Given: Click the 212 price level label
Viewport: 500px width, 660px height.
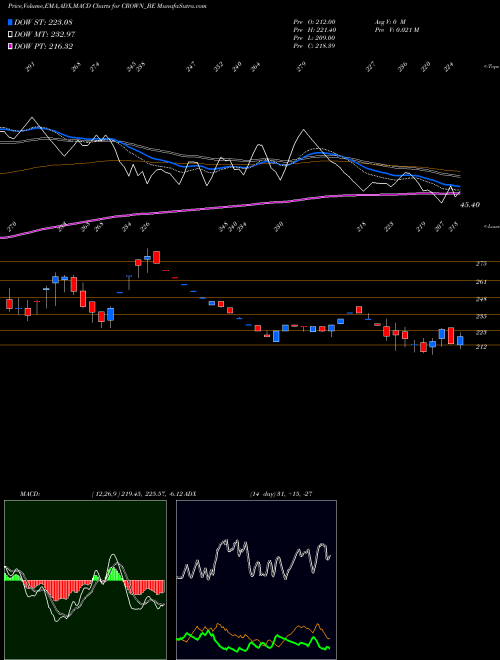Looking at the screenshot, I should pos(481,347).
